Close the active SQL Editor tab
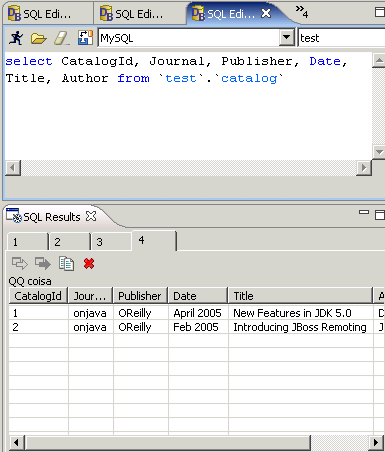 (x=266, y=13)
